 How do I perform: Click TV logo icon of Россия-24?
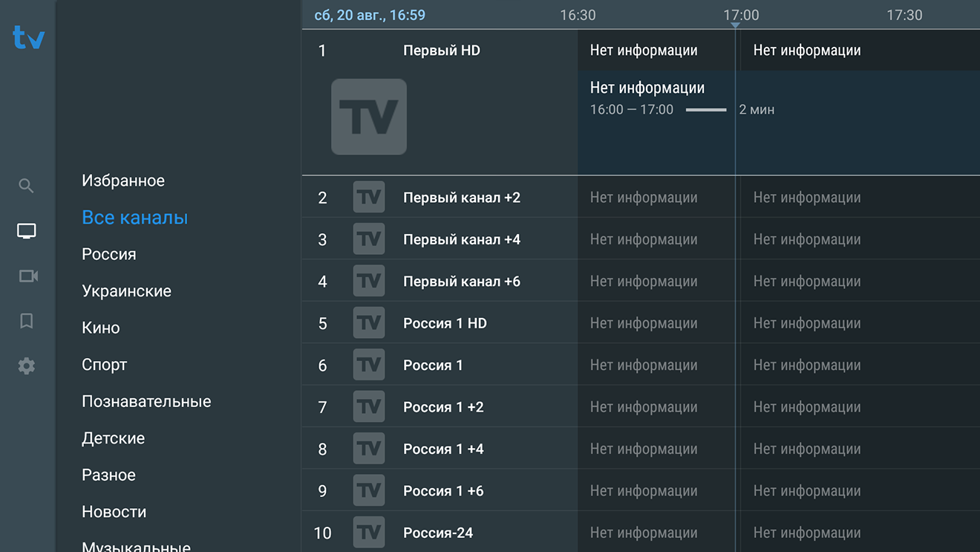[369, 532]
